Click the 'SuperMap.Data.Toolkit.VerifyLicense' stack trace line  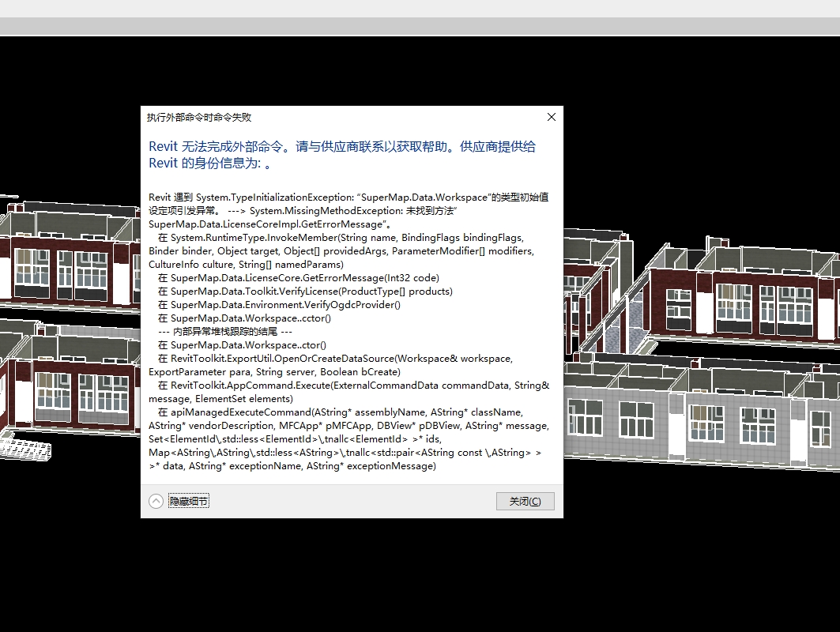pyautogui.click(x=305, y=292)
